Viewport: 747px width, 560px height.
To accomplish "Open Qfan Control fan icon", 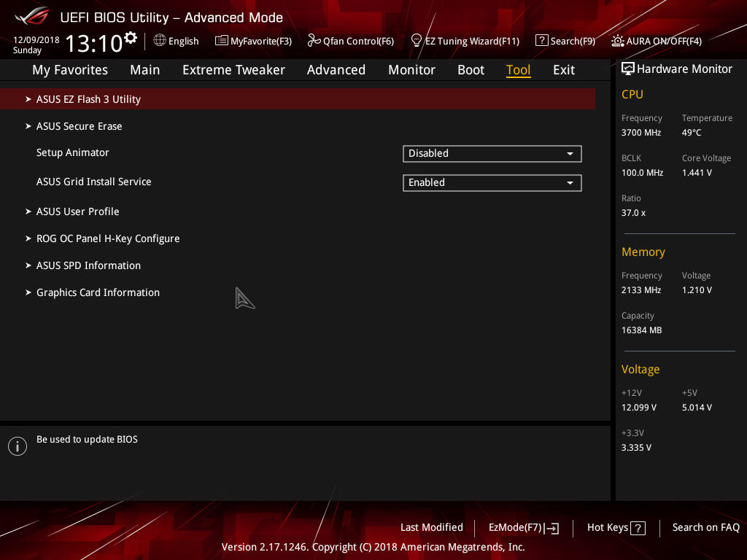I will [314, 41].
